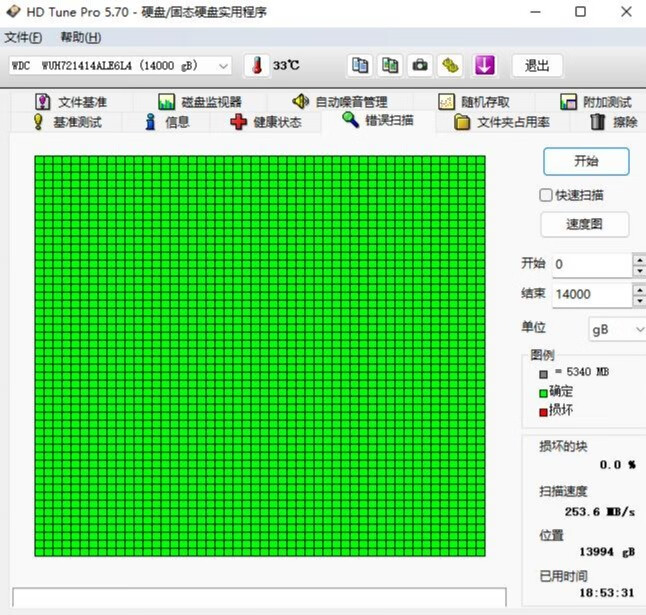Click the 开始 scan button
Screen dimensions: 646x615
click(586, 161)
